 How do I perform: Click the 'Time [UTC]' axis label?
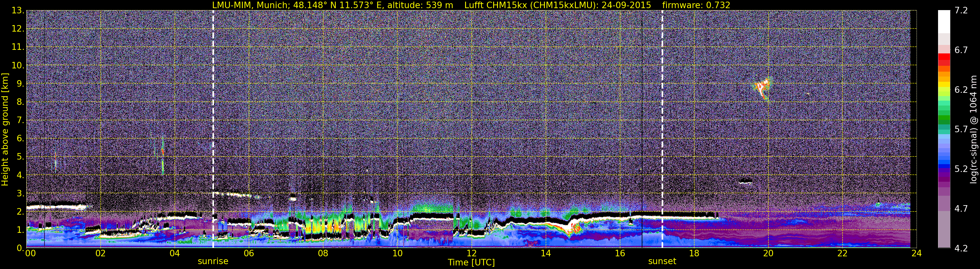pyautogui.click(x=471, y=262)
